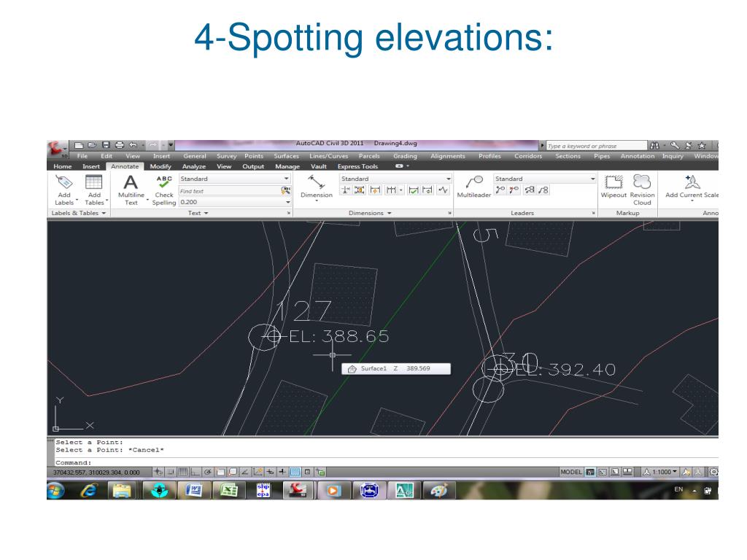
Task: Open the Paint app from the taskbar
Action: pyautogui.click(x=438, y=491)
